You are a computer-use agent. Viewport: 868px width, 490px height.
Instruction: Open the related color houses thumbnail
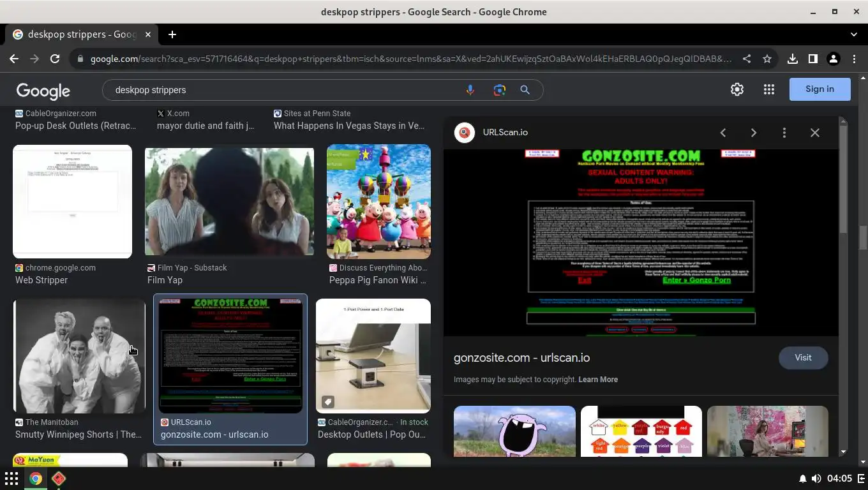pyautogui.click(x=641, y=431)
